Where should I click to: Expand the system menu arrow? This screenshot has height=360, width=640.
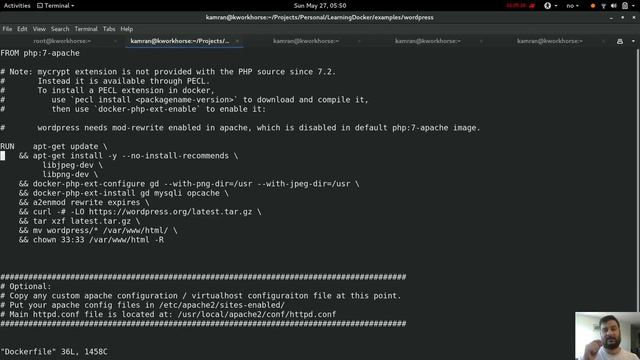click(x=634, y=6)
